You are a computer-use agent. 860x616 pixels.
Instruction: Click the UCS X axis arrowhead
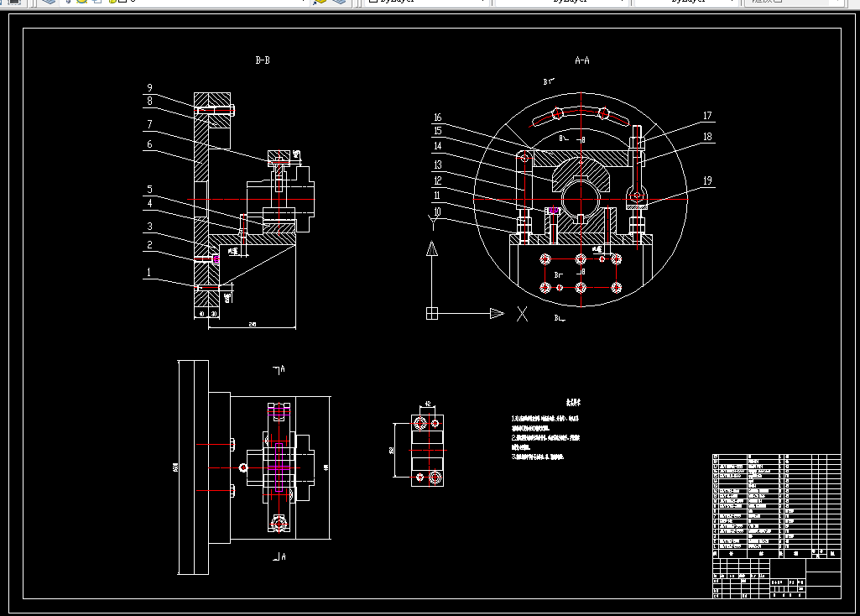[x=497, y=313]
